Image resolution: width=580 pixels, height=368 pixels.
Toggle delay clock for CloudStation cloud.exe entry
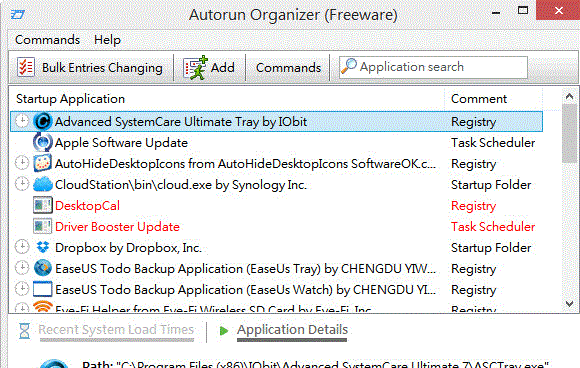(22, 184)
